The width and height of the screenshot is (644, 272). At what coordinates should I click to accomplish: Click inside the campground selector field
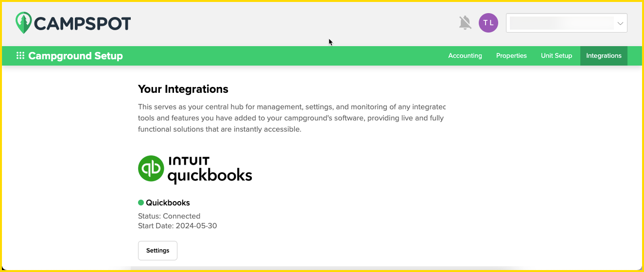click(561, 23)
